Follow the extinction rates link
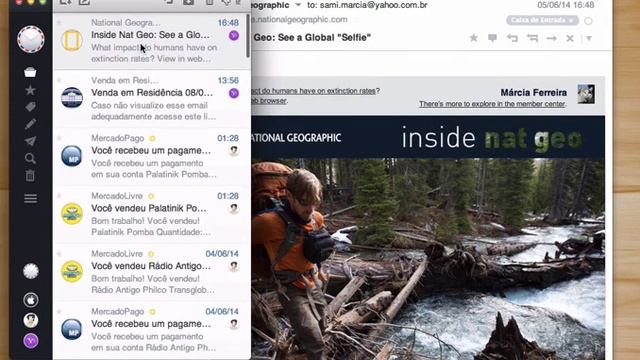Viewport: 640px width, 360px height. pyautogui.click(x=316, y=91)
